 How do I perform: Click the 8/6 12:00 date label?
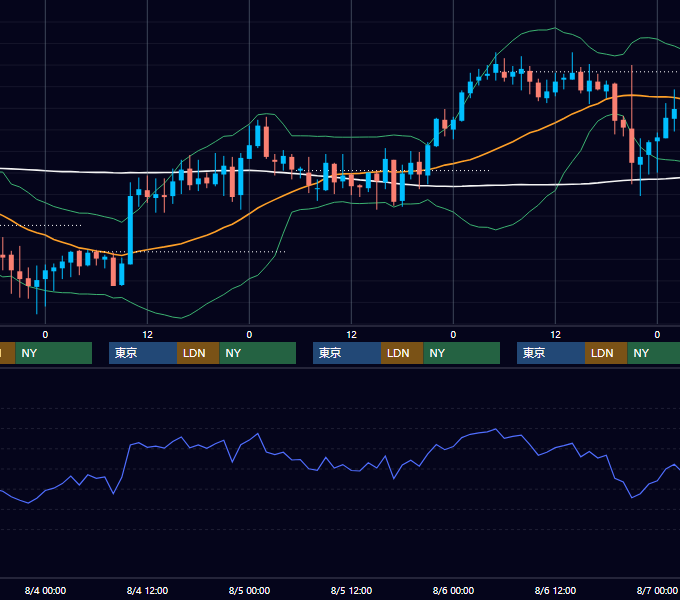555,590
